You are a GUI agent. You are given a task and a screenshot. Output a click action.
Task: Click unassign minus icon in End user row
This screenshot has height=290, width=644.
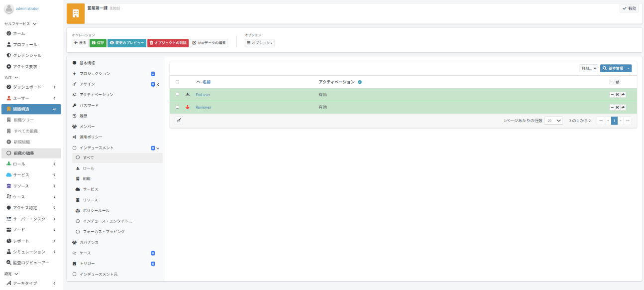[612, 95]
